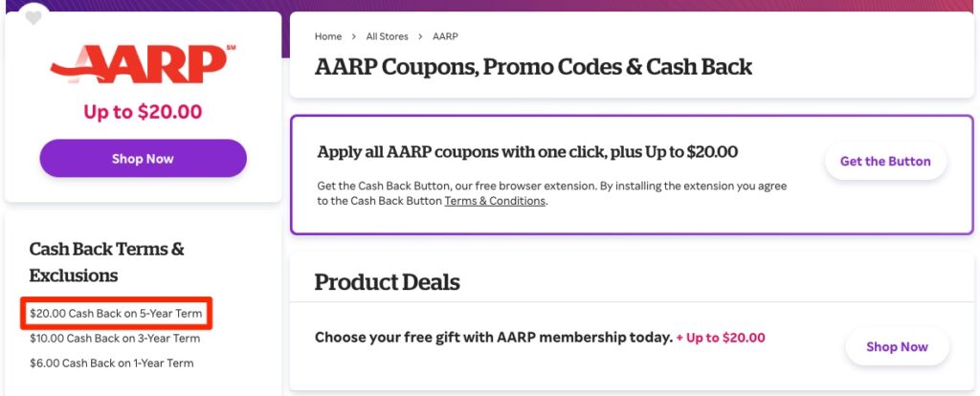The height and width of the screenshot is (396, 980).
Task: Open the Terms & Conditions link
Action: [x=495, y=201]
